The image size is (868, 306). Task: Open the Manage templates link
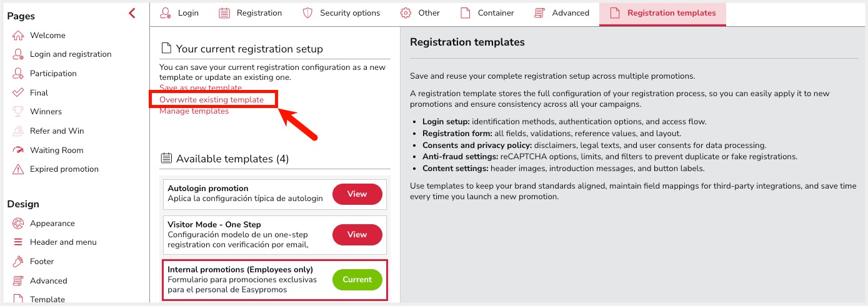click(194, 111)
